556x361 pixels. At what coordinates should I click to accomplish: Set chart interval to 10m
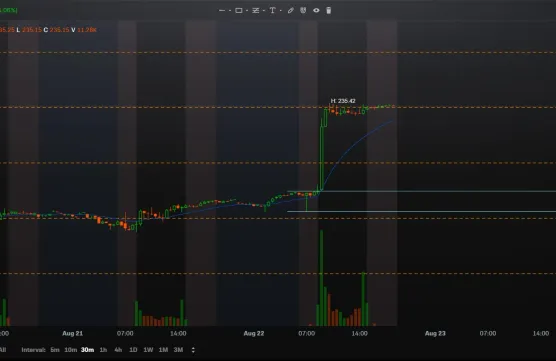click(x=71, y=350)
